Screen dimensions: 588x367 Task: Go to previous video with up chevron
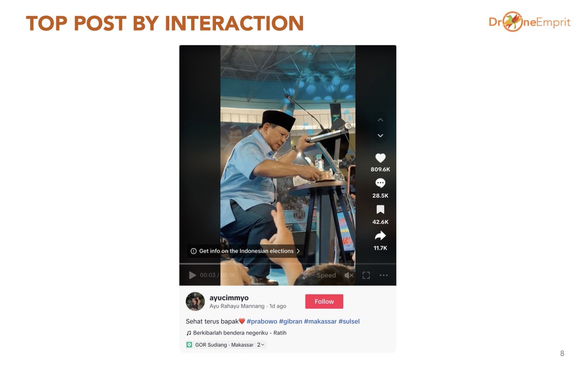pyautogui.click(x=380, y=120)
